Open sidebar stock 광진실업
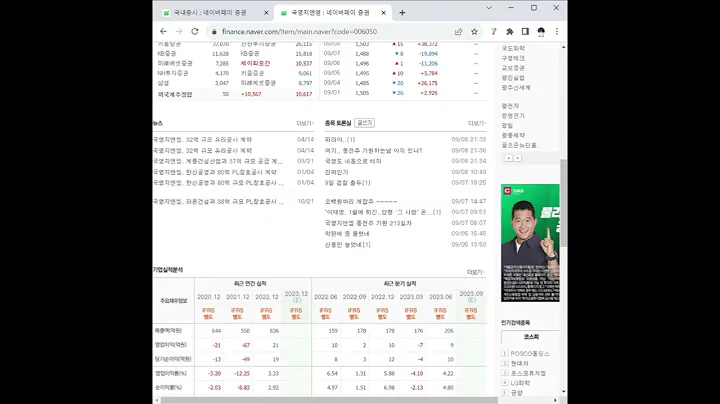The height and width of the screenshot is (404, 720). [x=513, y=78]
